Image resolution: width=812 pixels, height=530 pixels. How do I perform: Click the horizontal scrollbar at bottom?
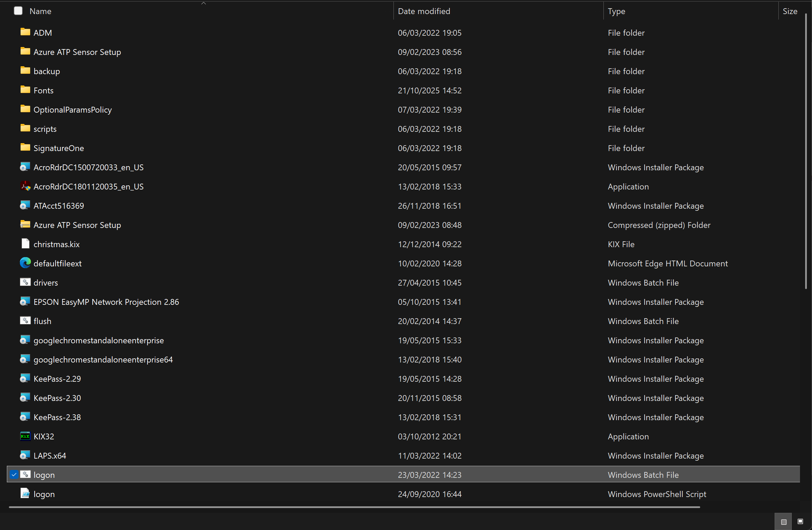coord(354,507)
